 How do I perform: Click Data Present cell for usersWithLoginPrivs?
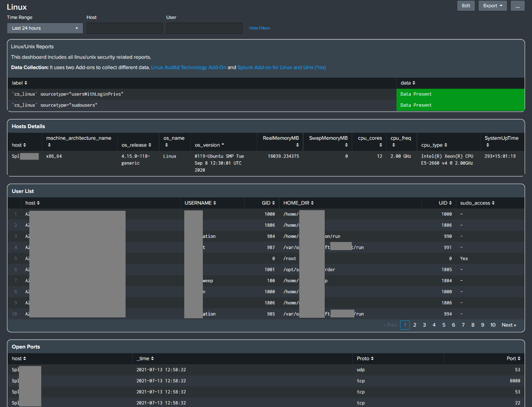pyautogui.click(x=460, y=94)
